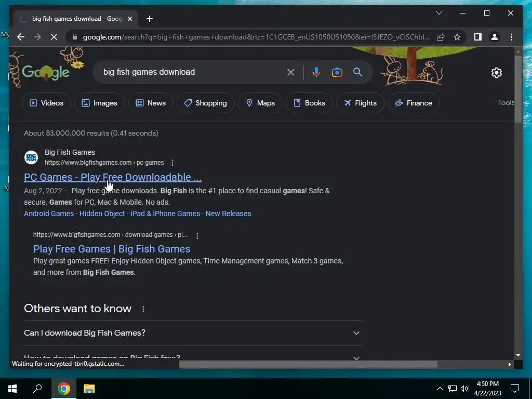Click the Chrome taskbar icon

click(x=64, y=389)
